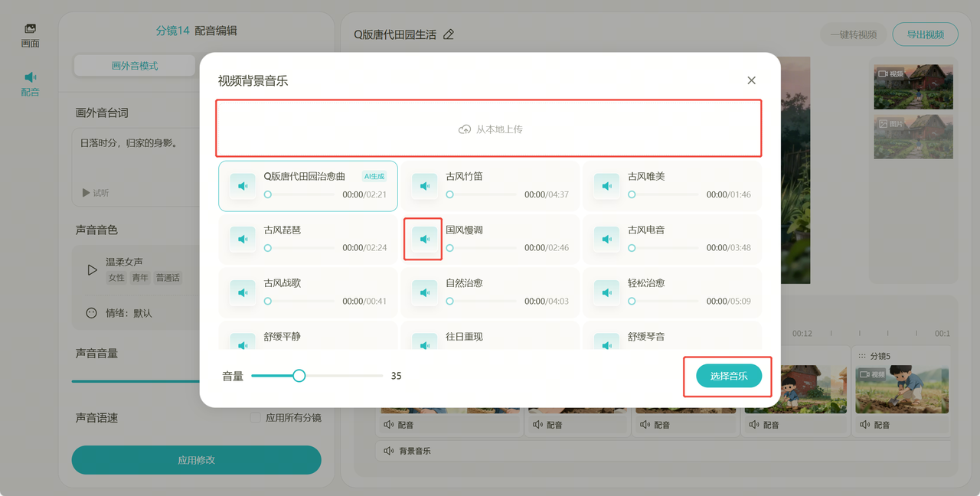Screen dimensions: 980x496
Task: Select the 轻松治愈 music card title
Action: tap(646, 283)
